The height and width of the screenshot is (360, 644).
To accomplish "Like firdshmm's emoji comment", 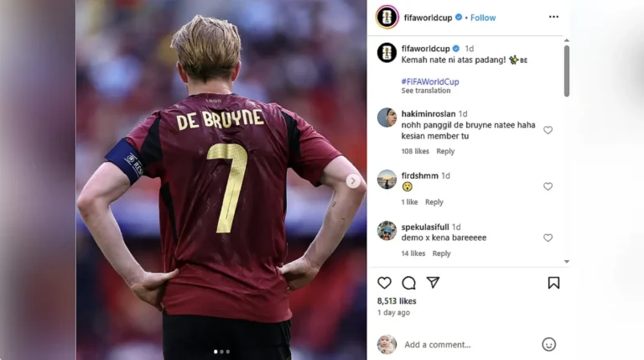I will point(548,186).
